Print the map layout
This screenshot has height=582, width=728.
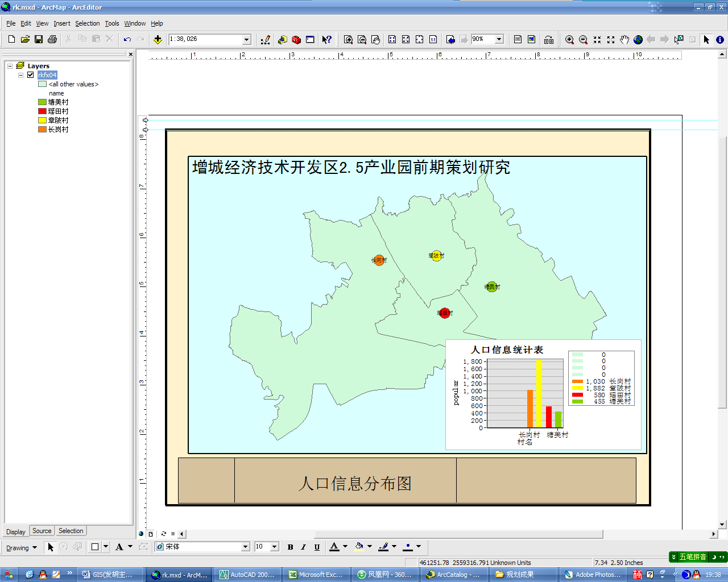pos(52,39)
